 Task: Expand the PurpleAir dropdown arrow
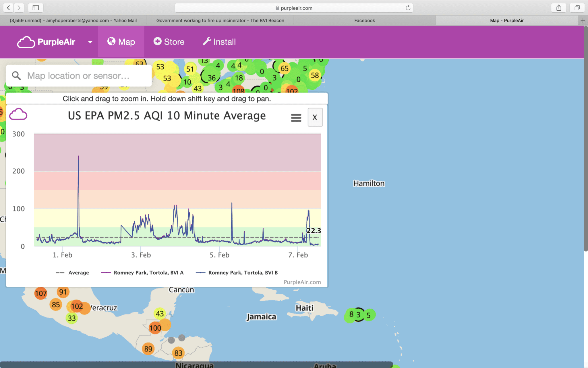[90, 42]
